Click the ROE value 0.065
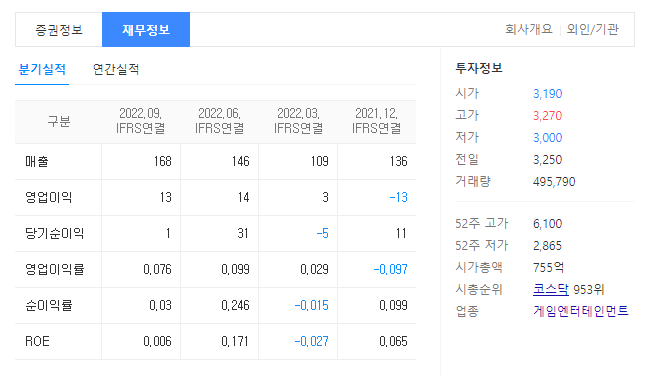Image resolution: width=662 pixels, height=376 pixels. pyautogui.click(x=393, y=341)
